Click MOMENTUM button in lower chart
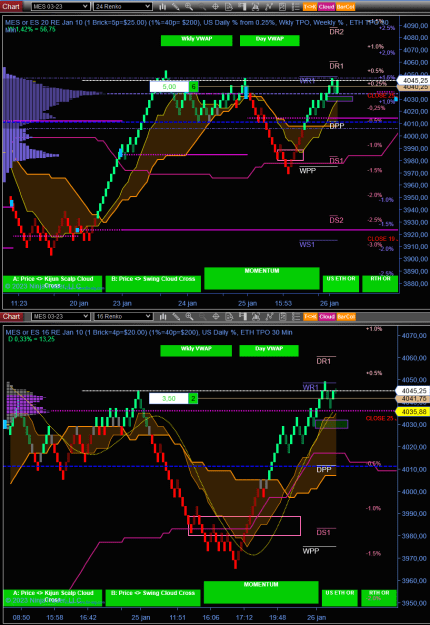The width and height of the screenshot is (430, 625). tap(261, 592)
